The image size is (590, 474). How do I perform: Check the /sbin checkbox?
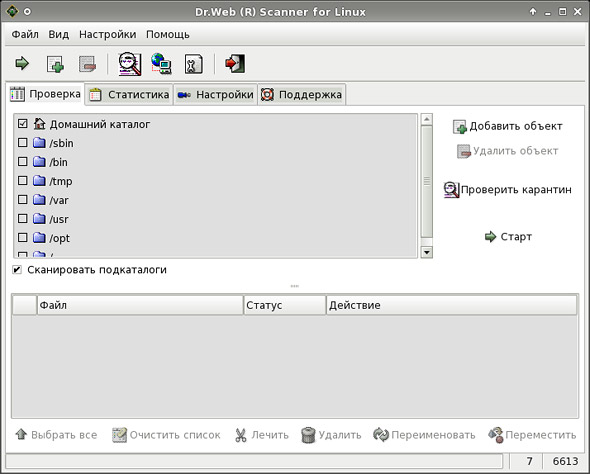click(x=23, y=143)
